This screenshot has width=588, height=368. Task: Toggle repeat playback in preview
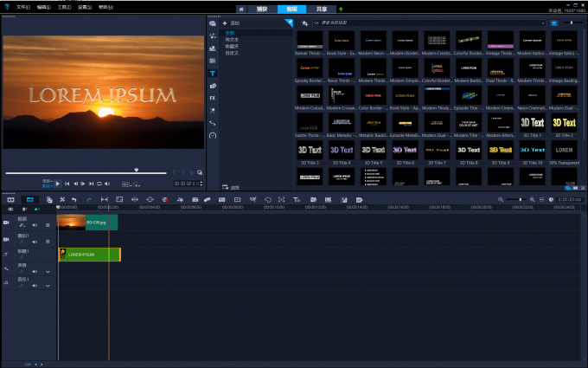point(99,184)
